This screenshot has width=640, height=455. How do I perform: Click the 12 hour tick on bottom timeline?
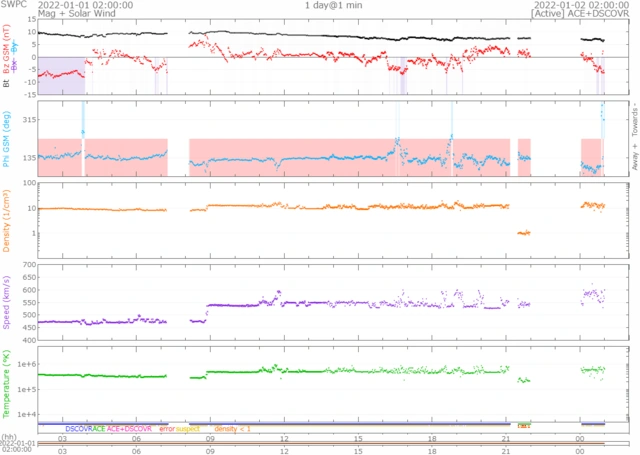pos(285,438)
